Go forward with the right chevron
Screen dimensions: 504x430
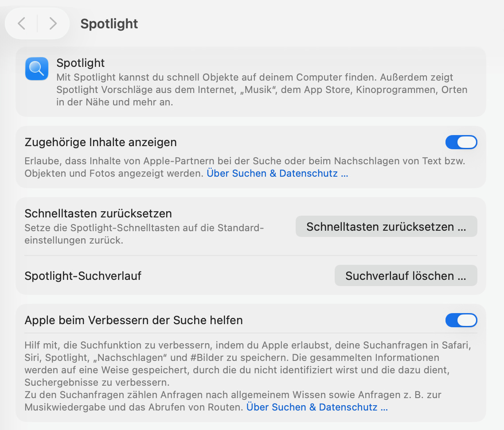53,23
